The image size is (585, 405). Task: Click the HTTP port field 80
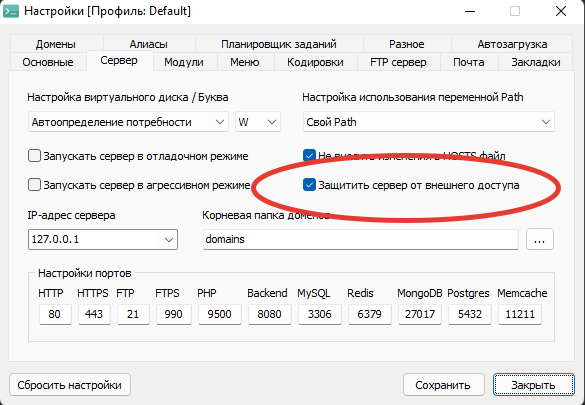point(55,314)
